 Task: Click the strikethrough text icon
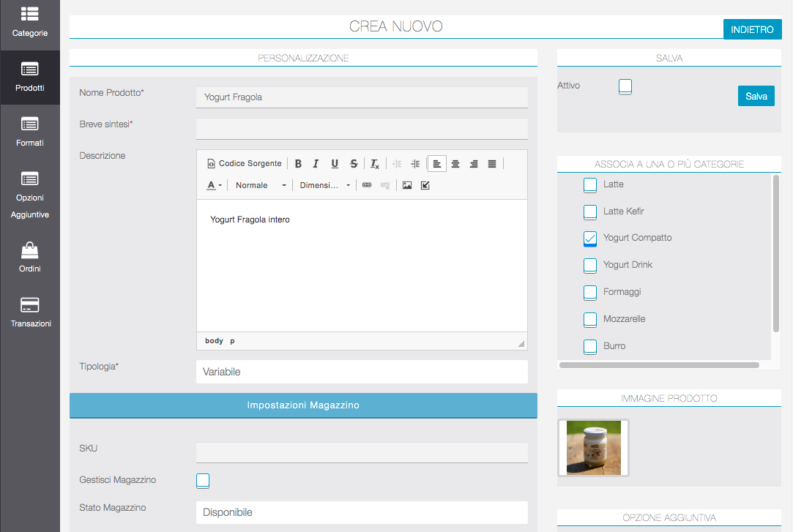[354, 164]
